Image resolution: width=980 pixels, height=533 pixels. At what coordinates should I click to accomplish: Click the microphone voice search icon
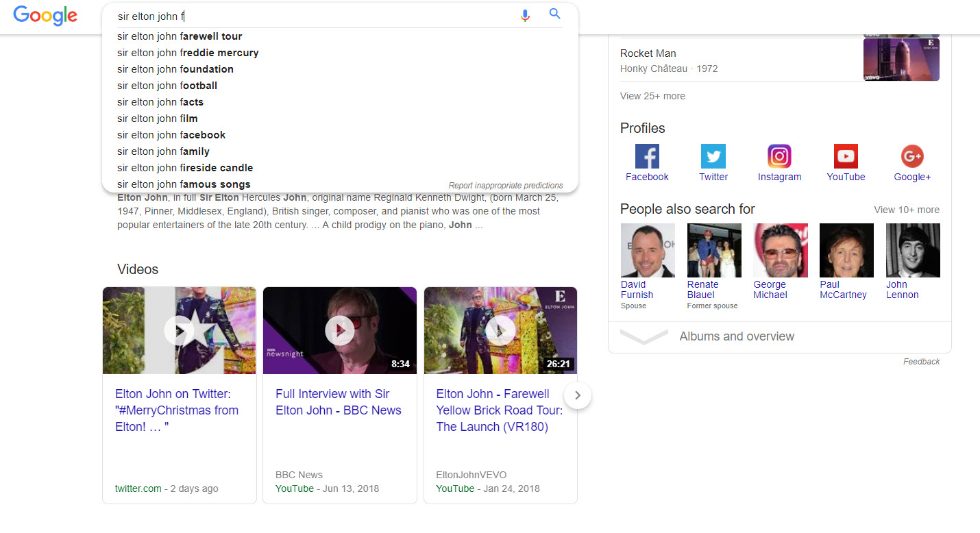(525, 15)
